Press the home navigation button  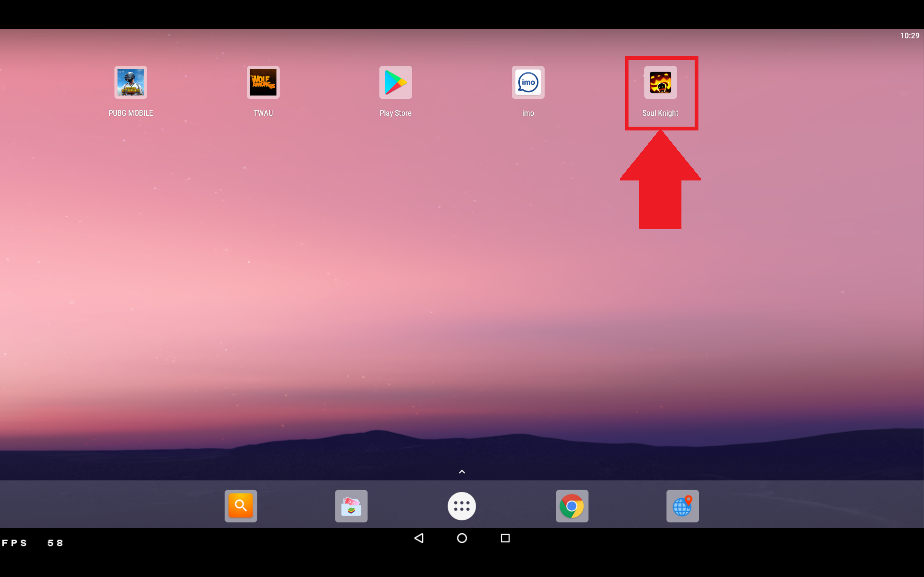[462, 539]
